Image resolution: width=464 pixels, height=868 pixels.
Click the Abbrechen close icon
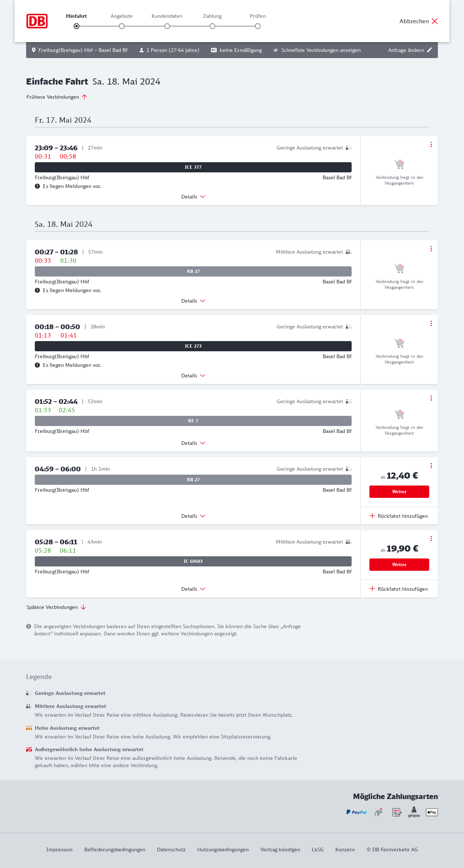point(435,21)
